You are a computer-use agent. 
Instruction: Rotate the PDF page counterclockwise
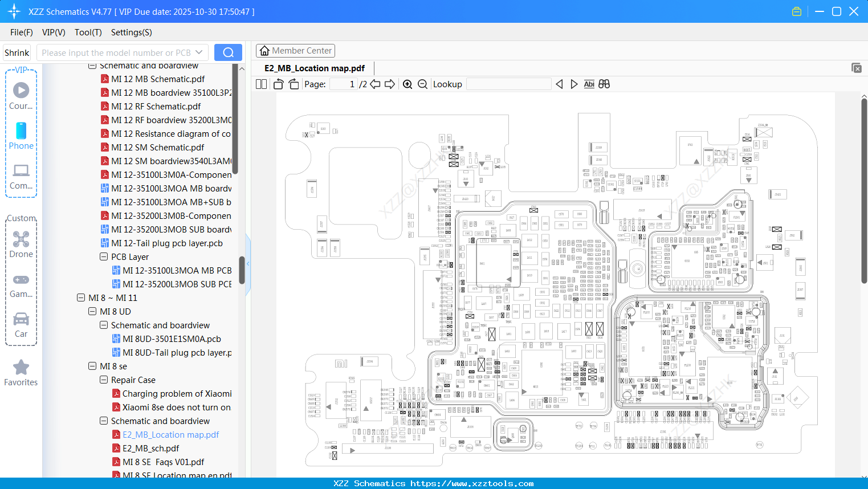(278, 84)
